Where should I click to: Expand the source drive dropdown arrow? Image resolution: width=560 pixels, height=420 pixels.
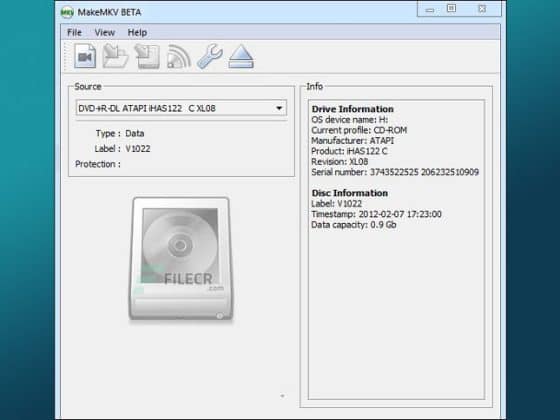click(x=279, y=108)
